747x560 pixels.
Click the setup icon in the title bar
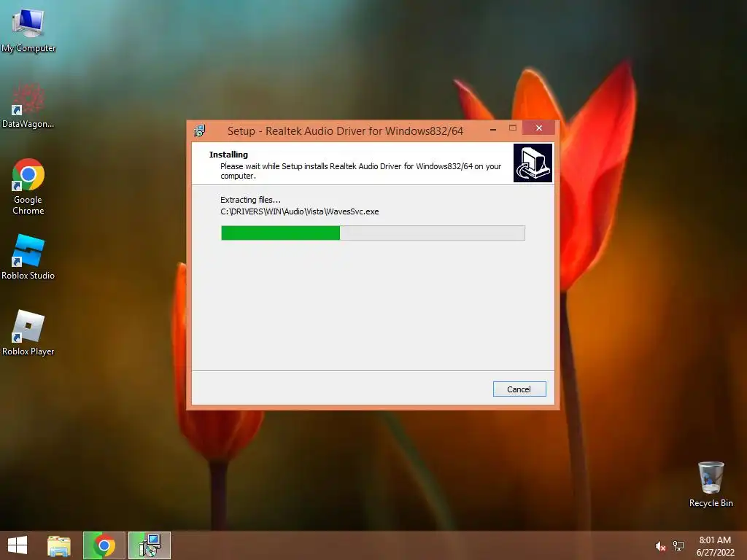(200, 131)
